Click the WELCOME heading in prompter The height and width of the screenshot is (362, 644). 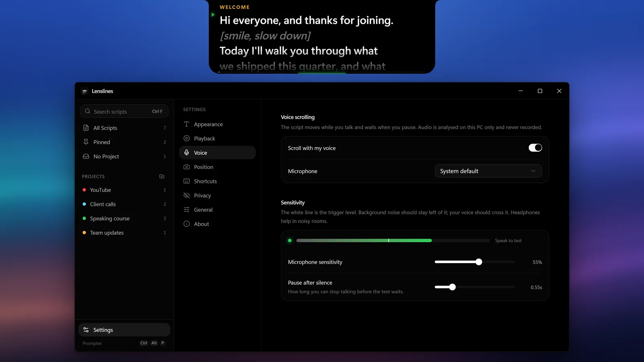pyautogui.click(x=235, y=7)
